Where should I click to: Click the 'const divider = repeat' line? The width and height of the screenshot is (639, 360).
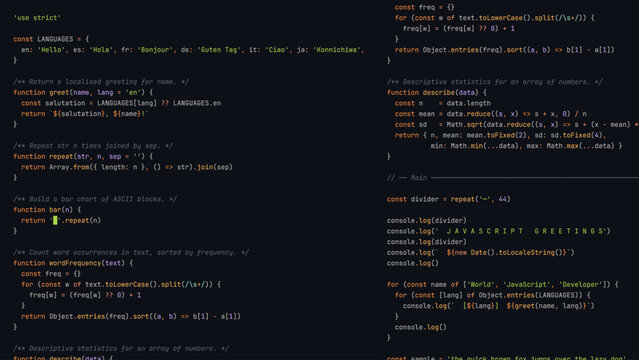(449, 199)
